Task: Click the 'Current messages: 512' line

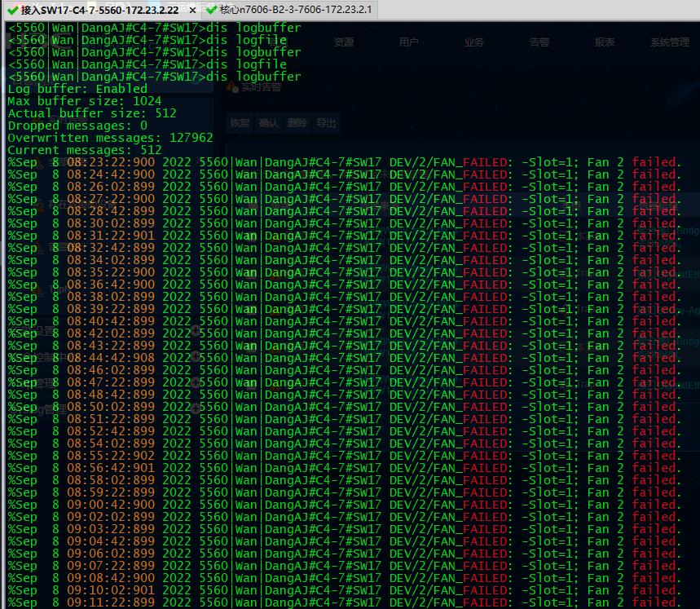Action: coord(85,150)
